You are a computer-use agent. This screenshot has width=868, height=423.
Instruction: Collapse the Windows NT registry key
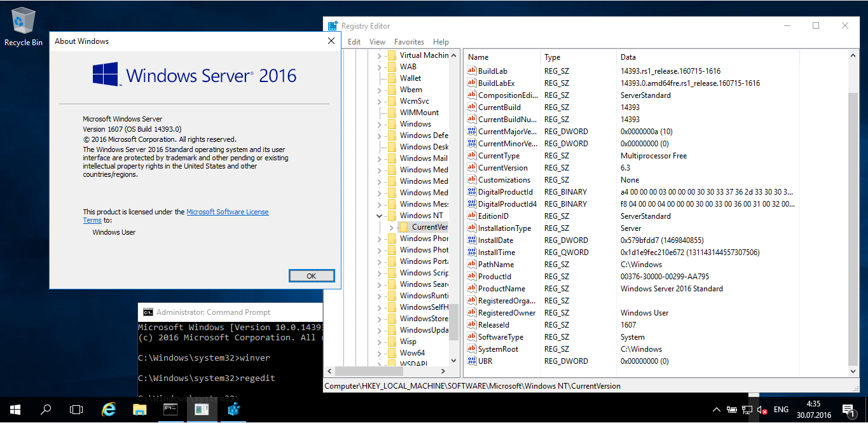coord(380,216)
